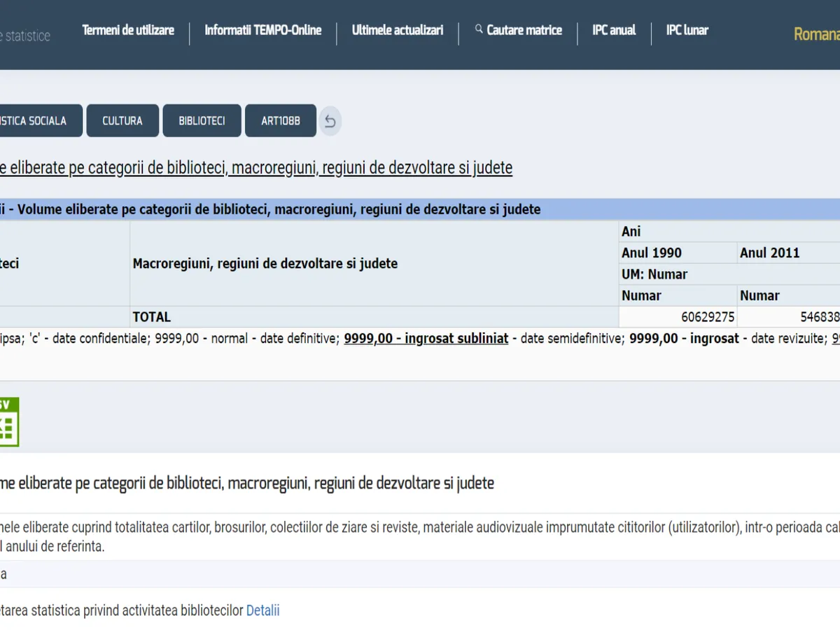This screenshot has width=840, height=630.
Task: Navigate to the CULTURA breadcrumb
Action: [122, 121]
